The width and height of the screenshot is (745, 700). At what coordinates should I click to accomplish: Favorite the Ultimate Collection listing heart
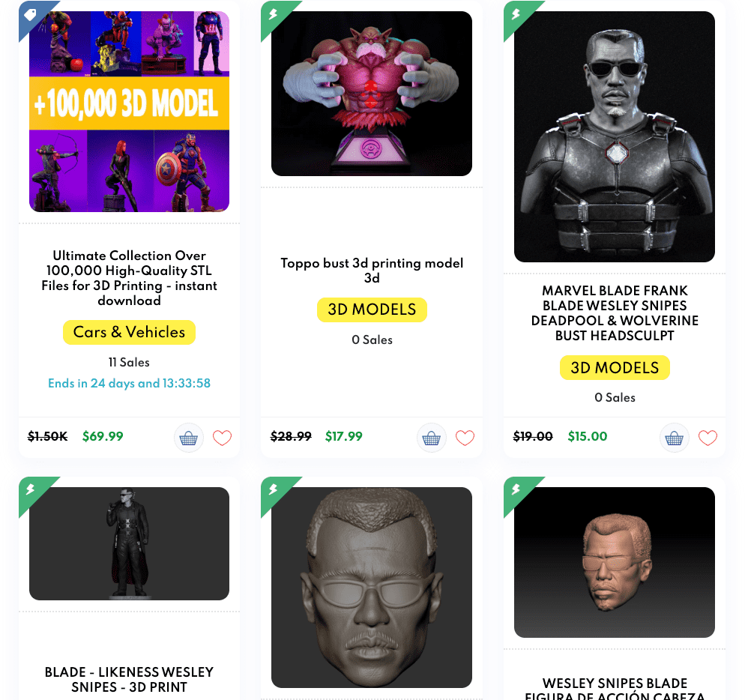point(222,438)
